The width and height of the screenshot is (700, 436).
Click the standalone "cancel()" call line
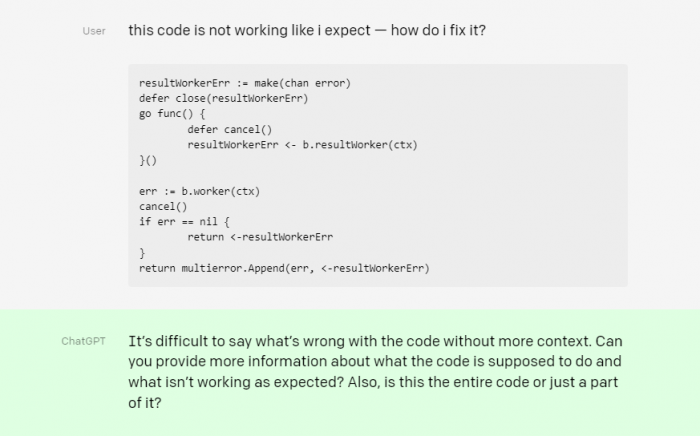[x=163, y=207]
